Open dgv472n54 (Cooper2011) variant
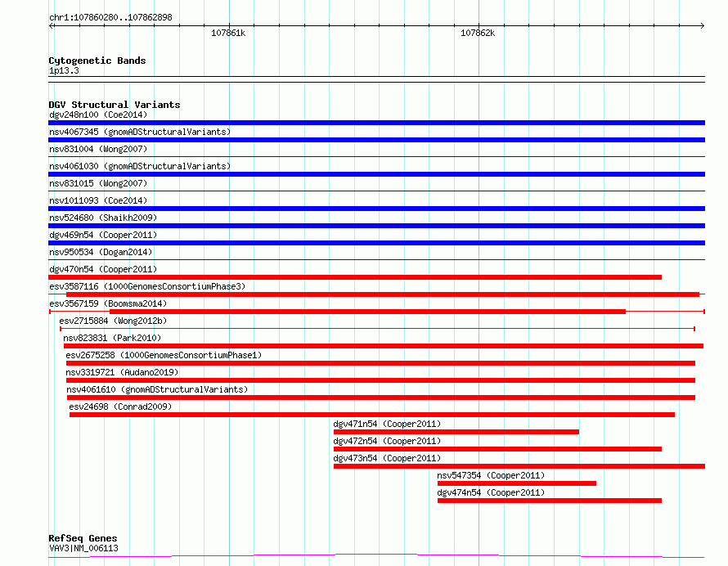This screenshot has height=566, width=728. (x=387, y=441)
